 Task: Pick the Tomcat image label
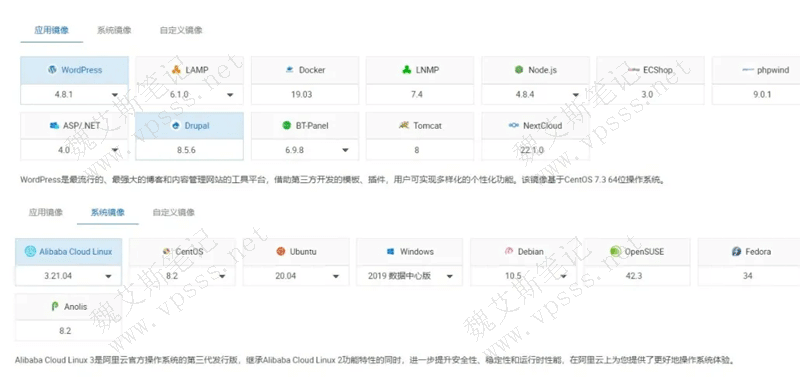(x=428, y=125)
